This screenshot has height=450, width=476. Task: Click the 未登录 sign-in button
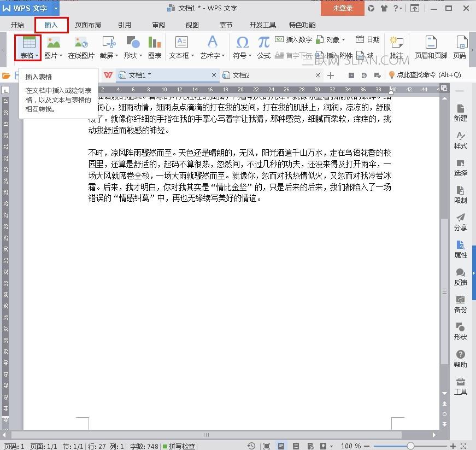coord(343,8)
